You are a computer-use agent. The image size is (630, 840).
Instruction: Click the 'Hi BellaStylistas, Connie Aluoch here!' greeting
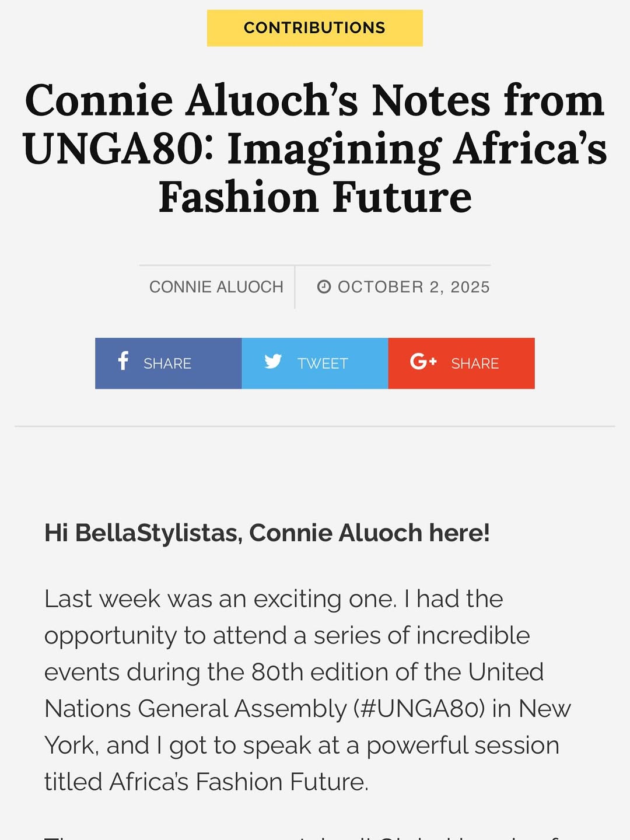tap(267, 533)
